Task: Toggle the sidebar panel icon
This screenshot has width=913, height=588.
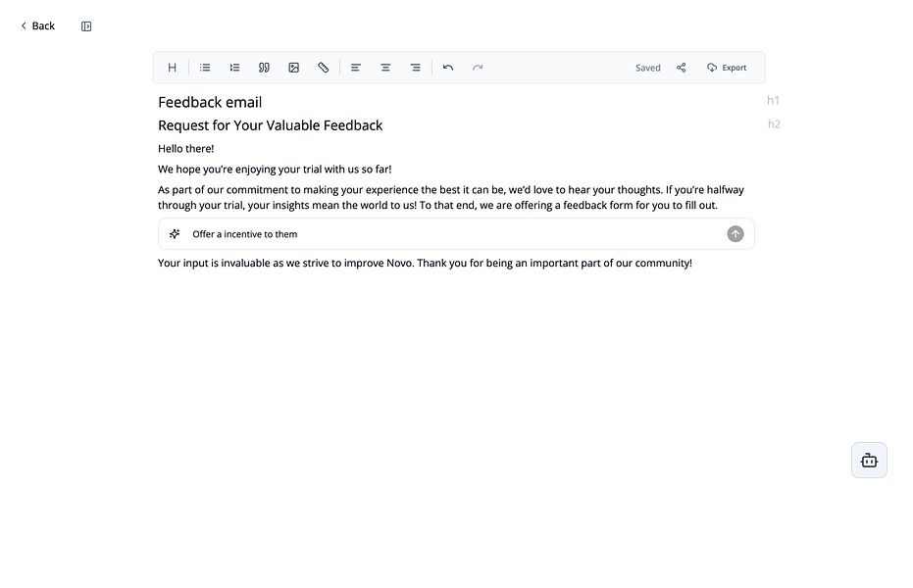Action: (86, 26)
